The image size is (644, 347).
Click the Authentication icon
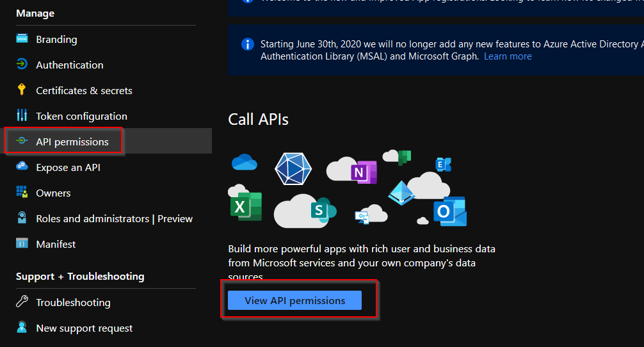click(x=22, y=65)
